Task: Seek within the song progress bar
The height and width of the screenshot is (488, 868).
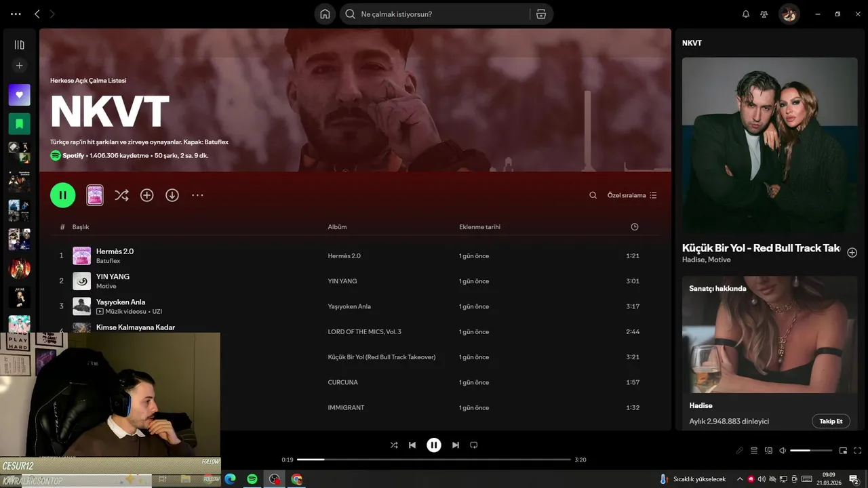Action: pyautogui.click(x=434, y=460)
